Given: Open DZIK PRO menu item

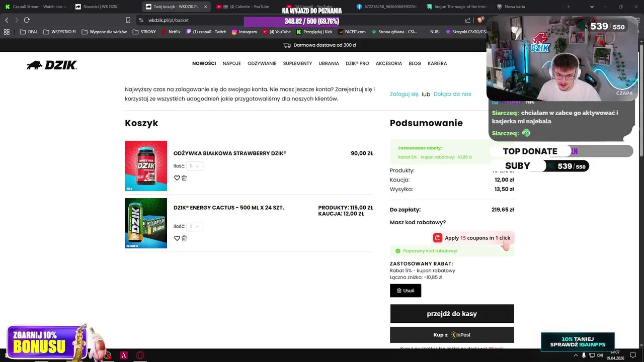Looking at the screenshot, I should [x=357, y=63].
